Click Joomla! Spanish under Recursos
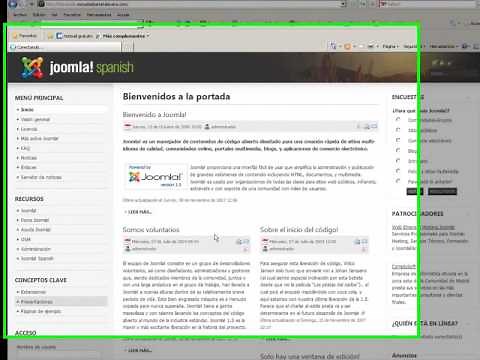Viewport: 480px width, 360px height. tap(37, 259)
